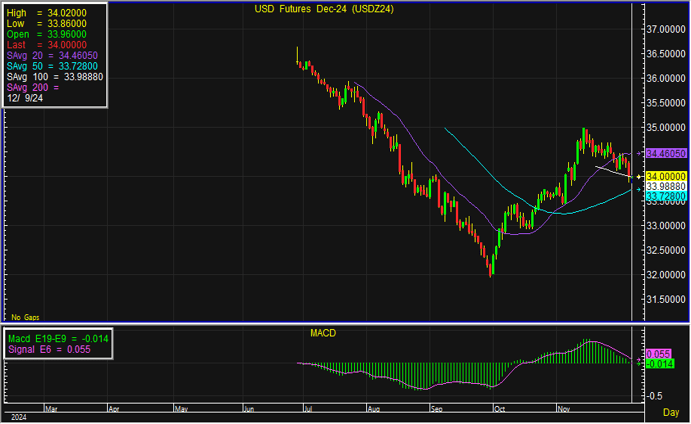Click the SAvg 100 legend entry

(54, 77)
